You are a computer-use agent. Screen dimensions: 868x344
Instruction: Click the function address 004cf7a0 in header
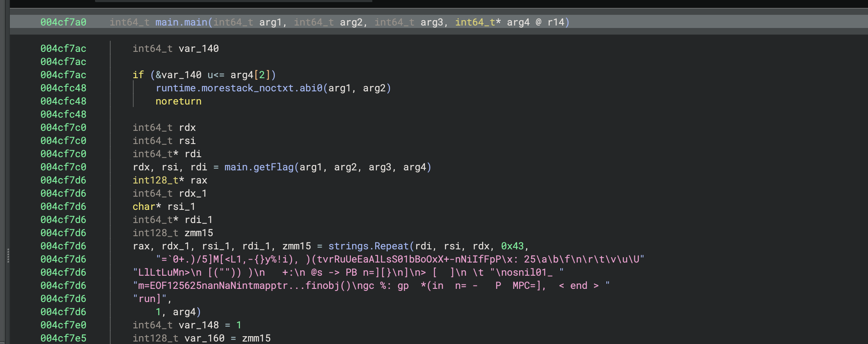pos(63,22)
